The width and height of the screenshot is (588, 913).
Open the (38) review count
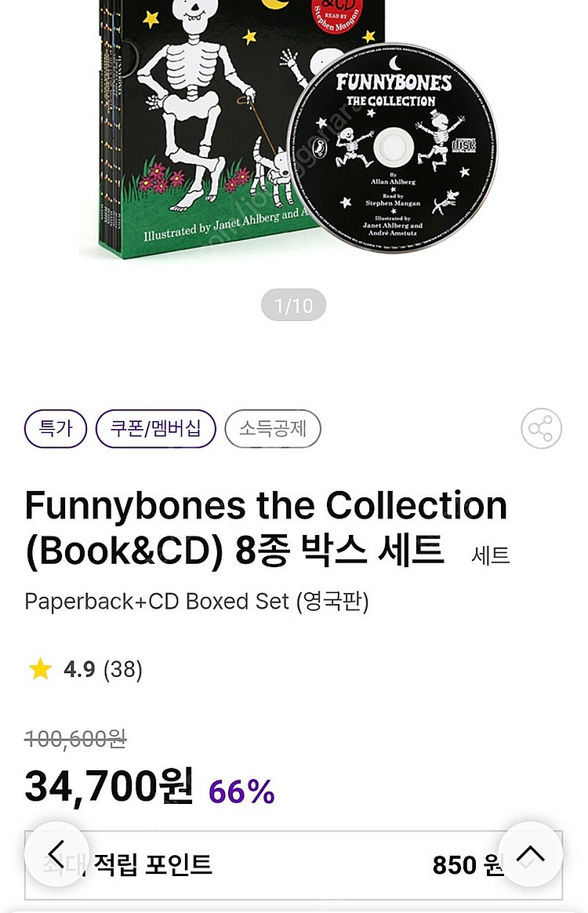(123, 670)
